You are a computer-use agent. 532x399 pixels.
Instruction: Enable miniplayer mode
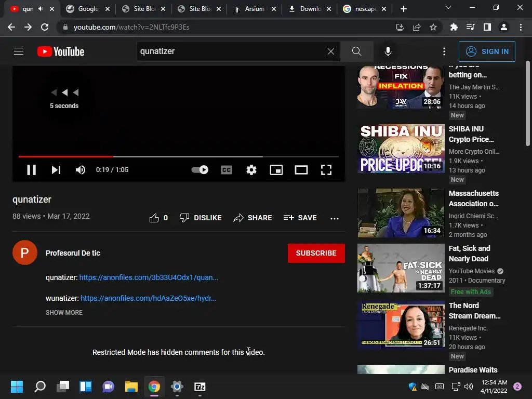(276, 170)
